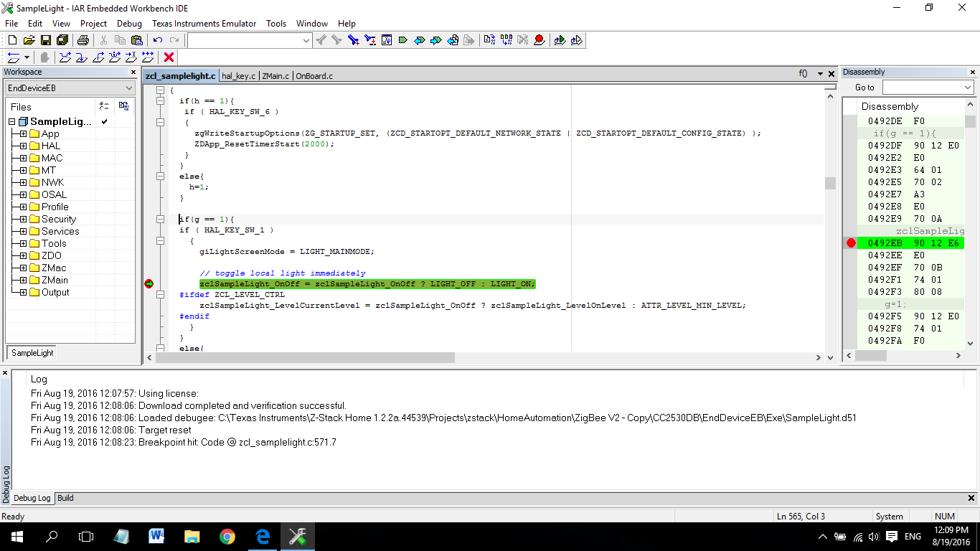Click the Compile toolbar icon
The height and width of the screenshot is (551, 980).
tap(489, 40)
